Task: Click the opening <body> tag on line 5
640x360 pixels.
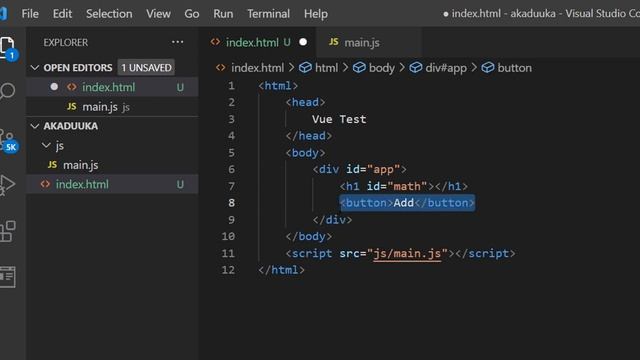Action: pyautogui.click(x=305, y=153)
